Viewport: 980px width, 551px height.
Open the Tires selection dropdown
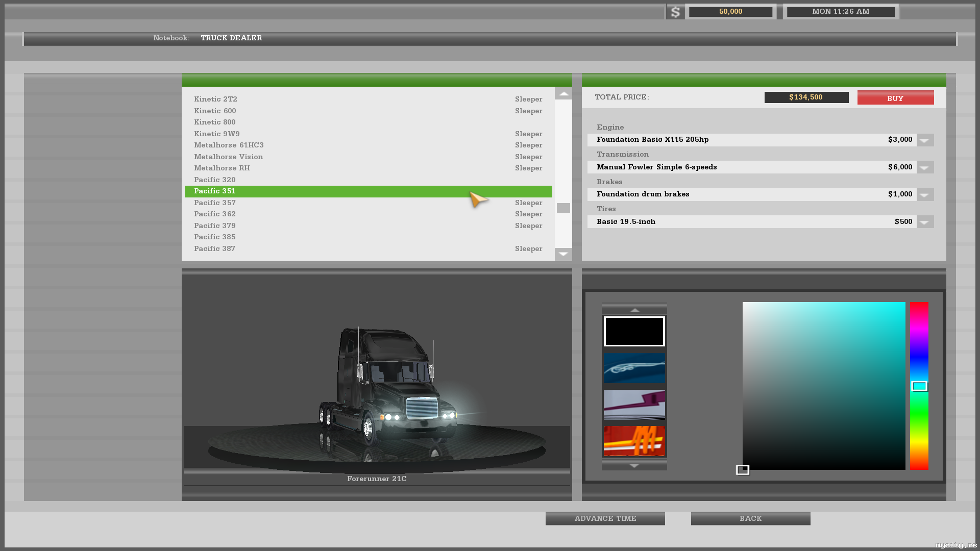(x=924, y=222)
